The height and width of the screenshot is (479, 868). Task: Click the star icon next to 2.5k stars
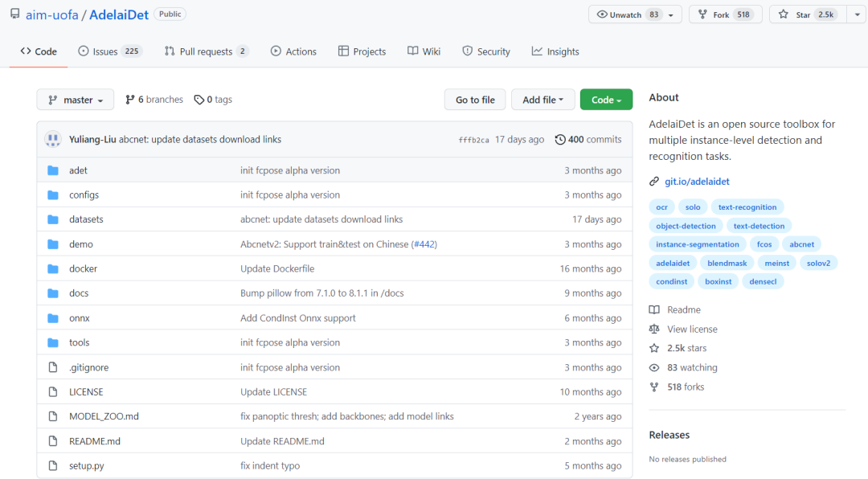(654, 348)
